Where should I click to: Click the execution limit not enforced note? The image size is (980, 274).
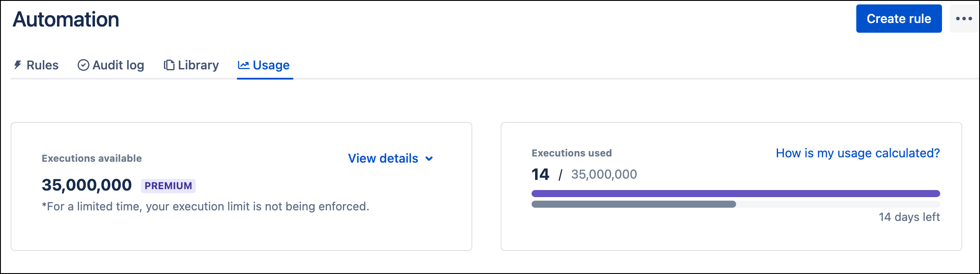tap(205, 206)
